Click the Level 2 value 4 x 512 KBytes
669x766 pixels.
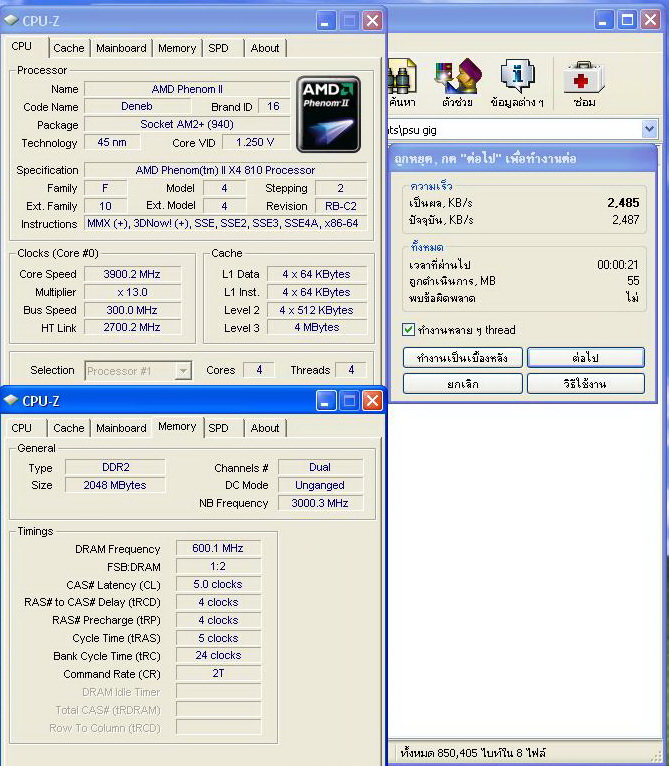(317, 310)
